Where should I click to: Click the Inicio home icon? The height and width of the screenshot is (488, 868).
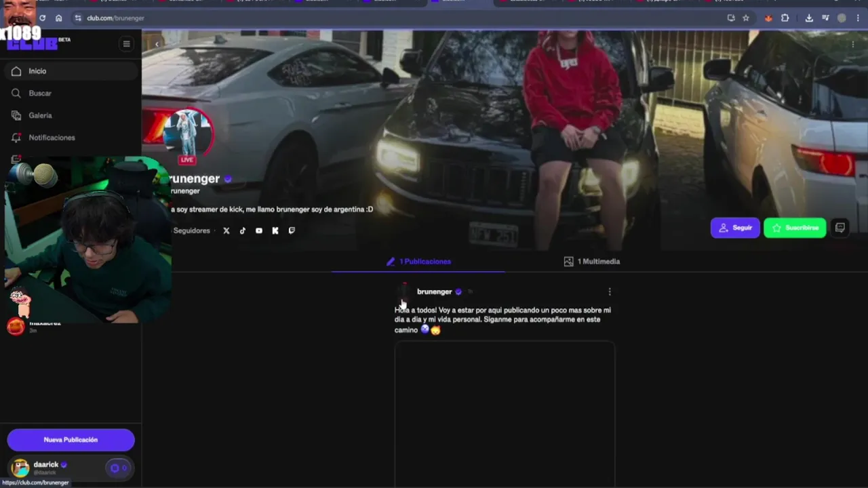point(16,71)
